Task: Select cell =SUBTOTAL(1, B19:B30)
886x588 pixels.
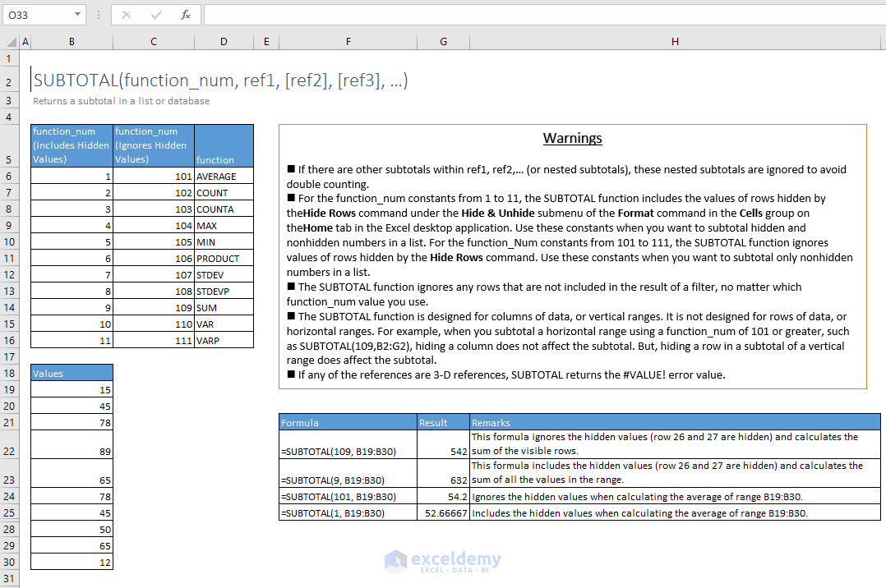Action: click(348, 513)
